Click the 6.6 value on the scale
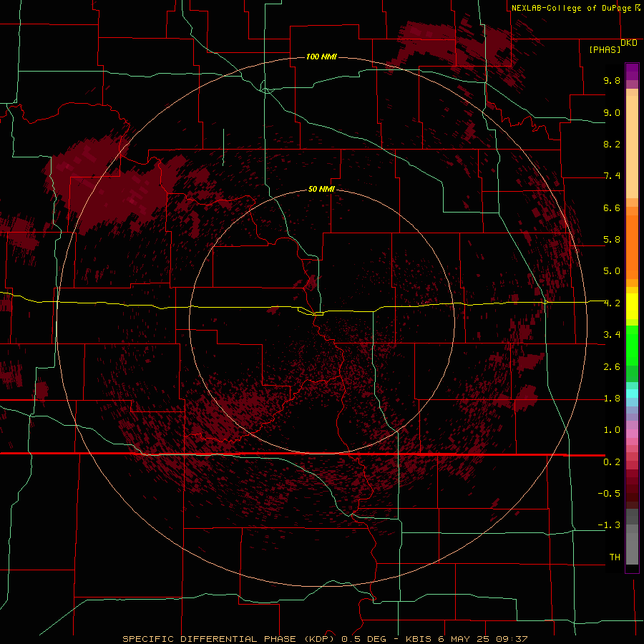644x644 pixels. click(612, 208)
